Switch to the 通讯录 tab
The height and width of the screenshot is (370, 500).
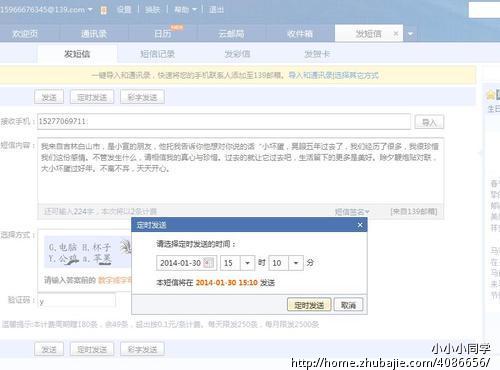tap(94, 34)
